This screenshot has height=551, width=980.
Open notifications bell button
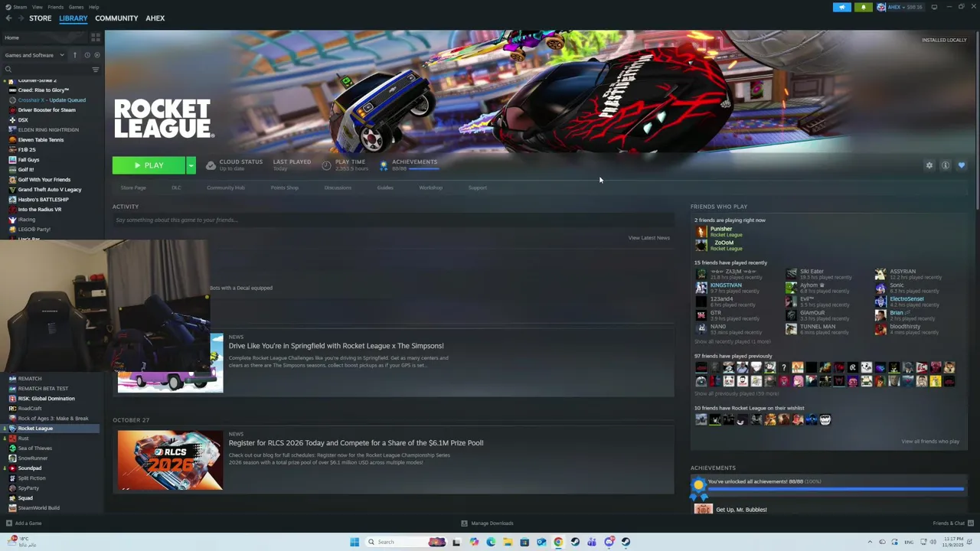(x=864, y=7)
